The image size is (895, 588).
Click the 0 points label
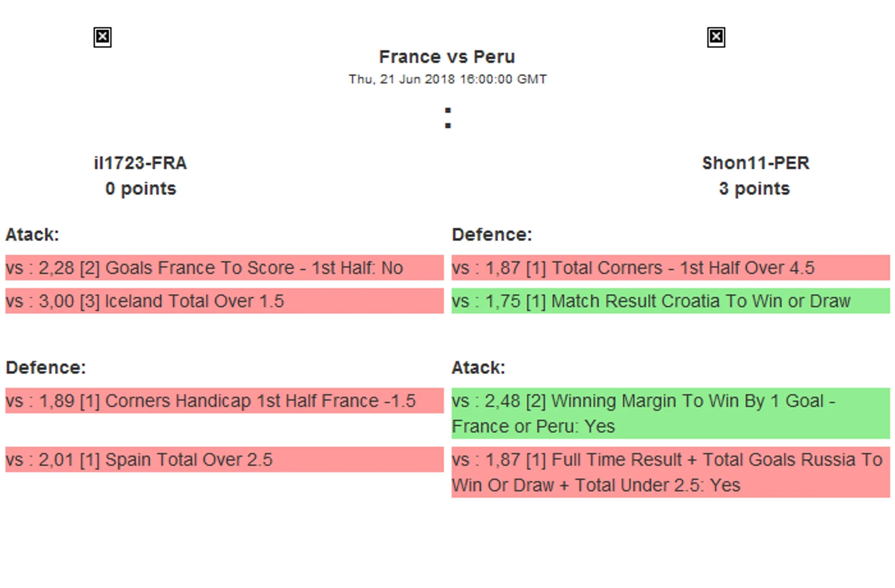(140, 189)
